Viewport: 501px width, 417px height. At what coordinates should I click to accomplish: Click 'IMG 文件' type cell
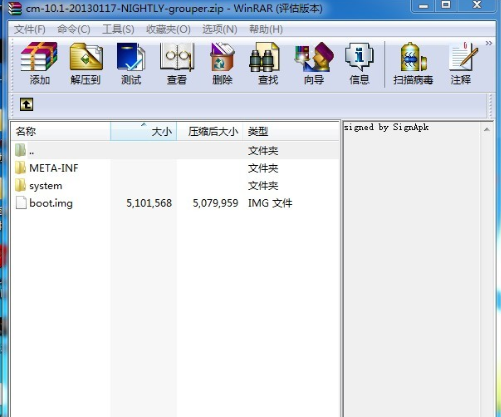(270, 203)
